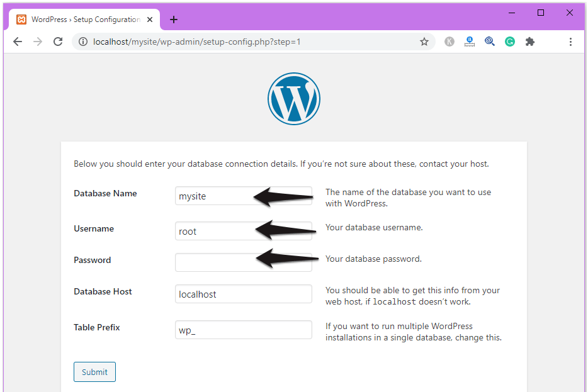The image size is (588, 392).
Task: Select the WordPress Setup Configuration tab
Action: pos(85,20)
